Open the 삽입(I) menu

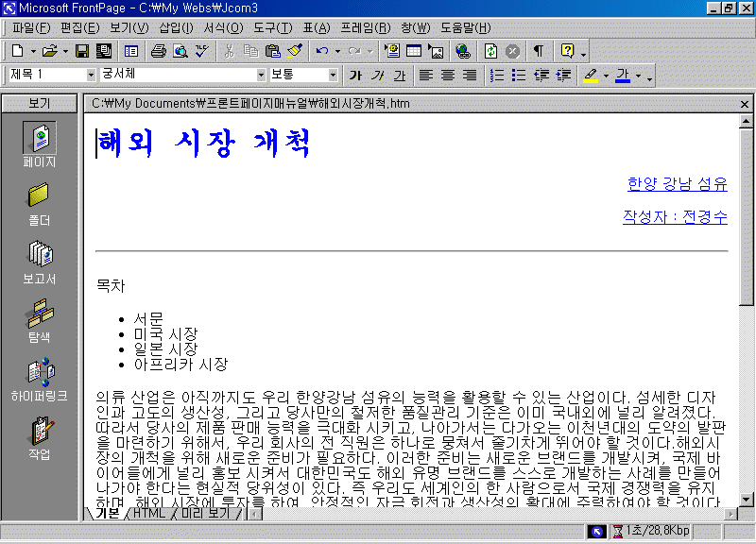click(176, 28)
